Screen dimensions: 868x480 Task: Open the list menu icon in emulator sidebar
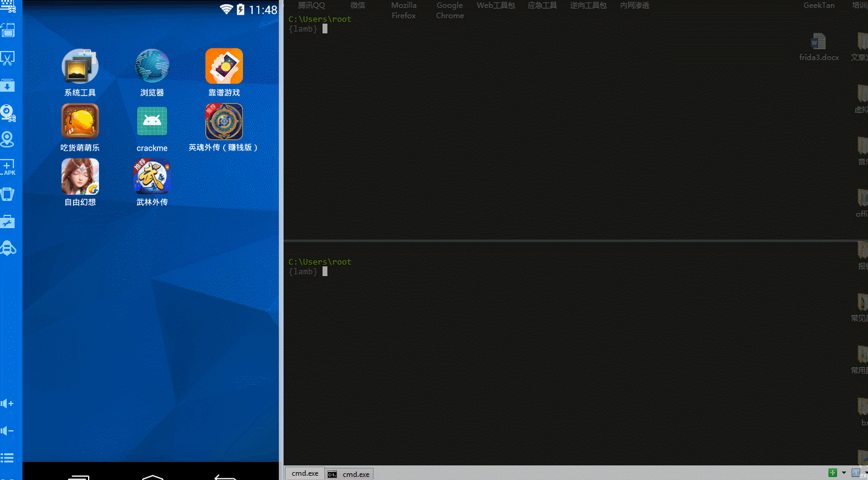[x=7, y=458]
